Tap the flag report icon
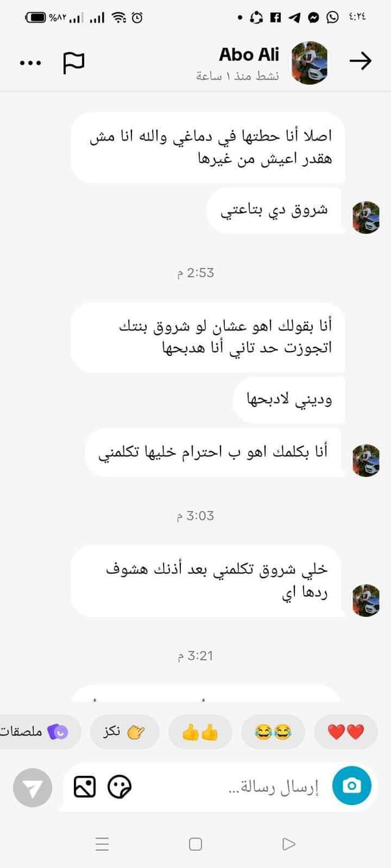391x868 pixels. (x=74, y=62)
